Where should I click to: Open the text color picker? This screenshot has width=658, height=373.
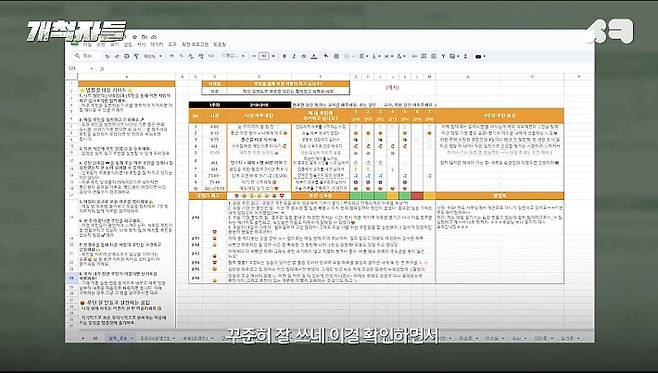tap(314, 56)
